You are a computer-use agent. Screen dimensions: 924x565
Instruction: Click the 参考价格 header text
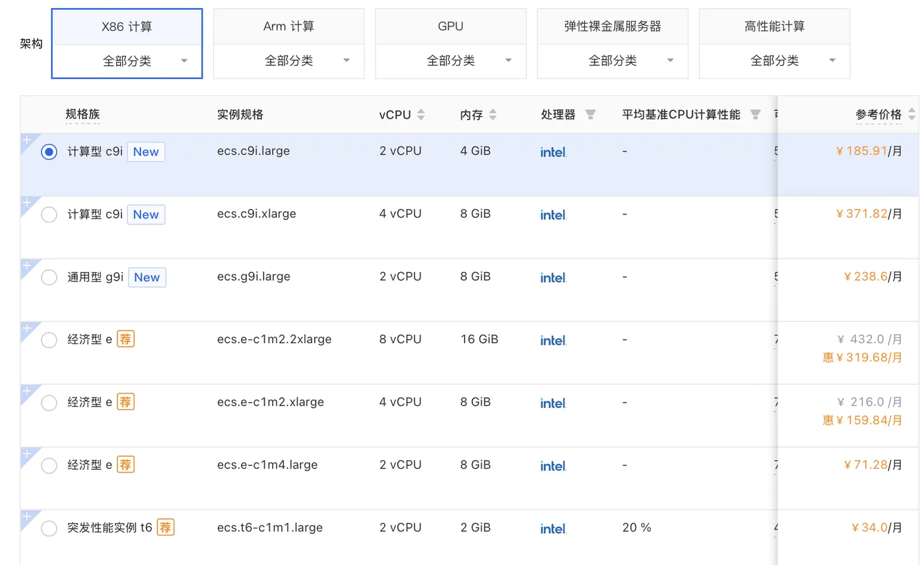click(878, 114)
